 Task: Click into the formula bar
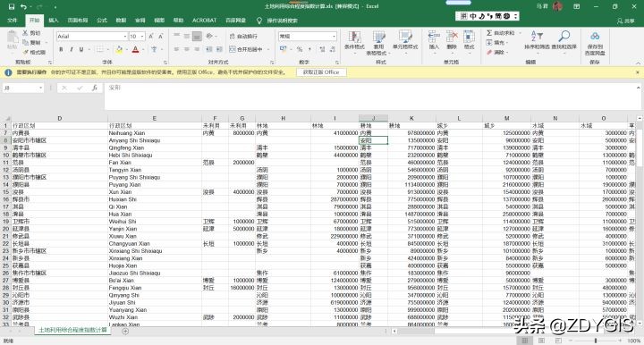coord(369,96)
